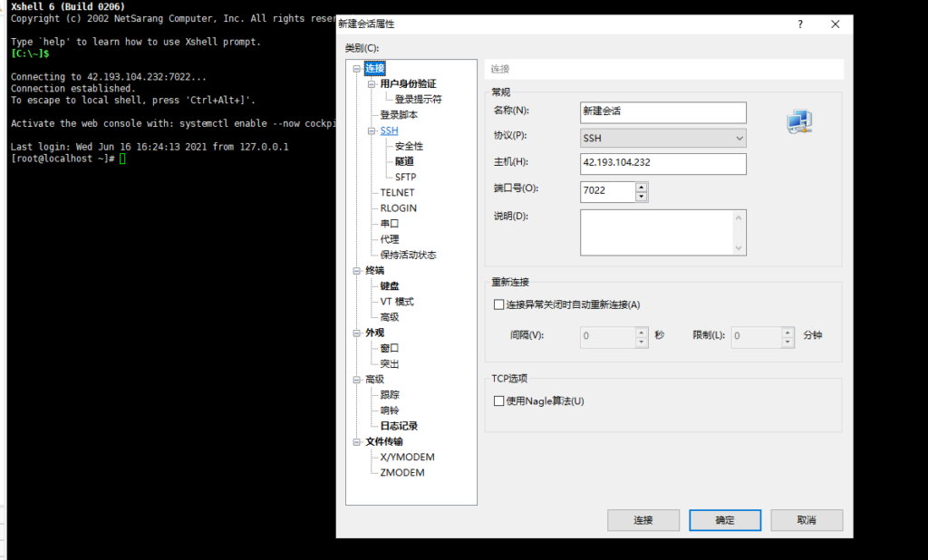Go to ZMODEM settings

tap(402, 472)
